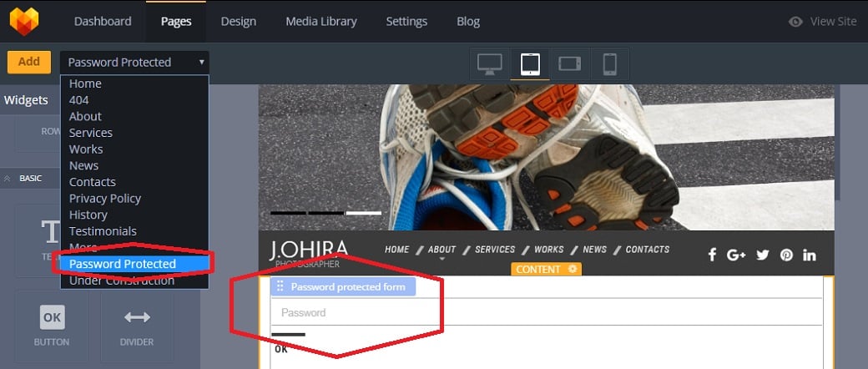This screenshot has width=868, height=369.
Task: Switch to tablet portrait preview
Action: (x=530, y=63)
